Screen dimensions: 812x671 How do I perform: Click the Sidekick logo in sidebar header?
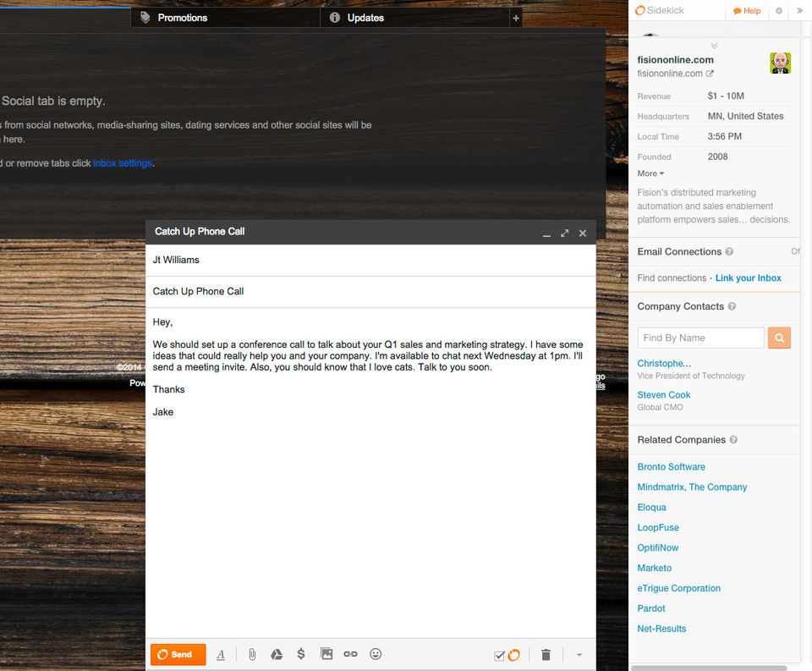coord(659,10)
